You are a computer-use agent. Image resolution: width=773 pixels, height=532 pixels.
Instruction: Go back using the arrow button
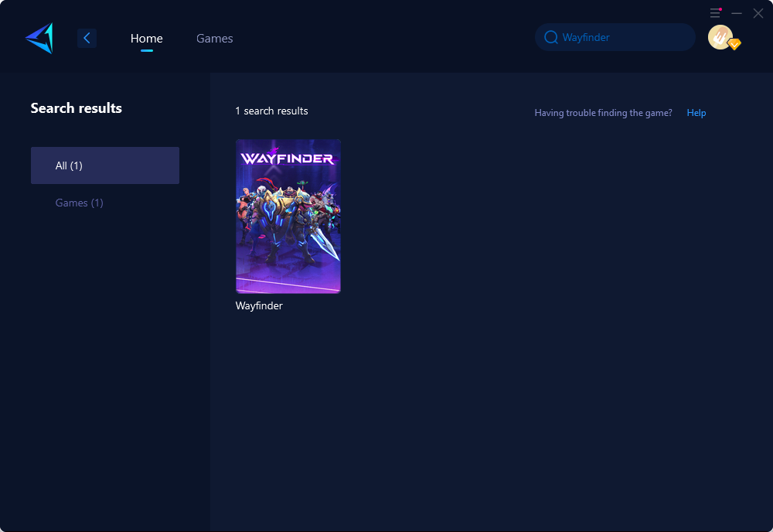click(x=87, y=38)
